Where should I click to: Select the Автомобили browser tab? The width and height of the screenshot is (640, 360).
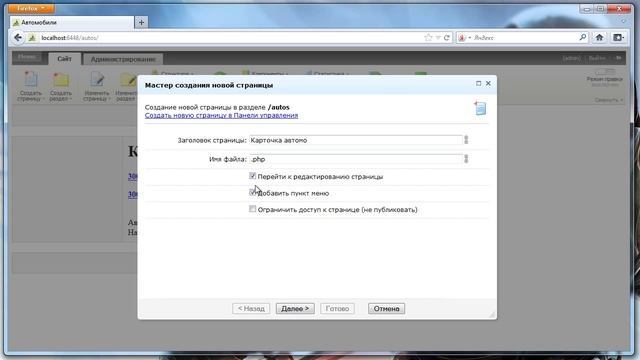click(72, 22)
